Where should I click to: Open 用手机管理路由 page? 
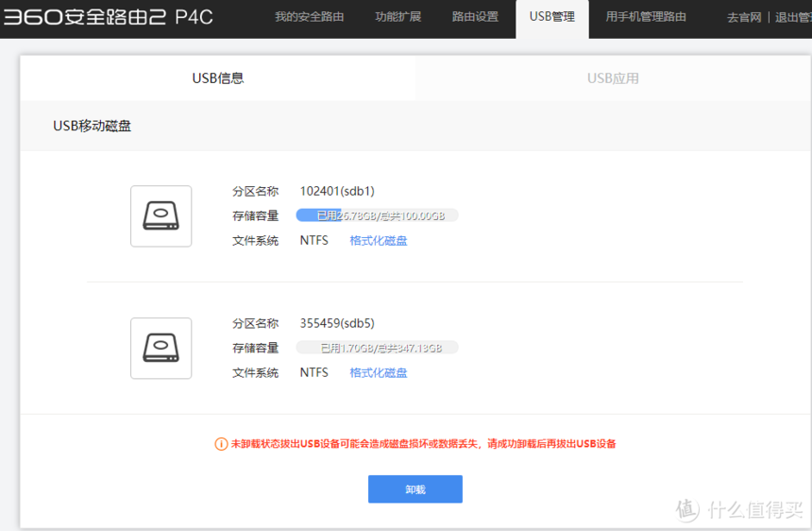[646, 17]
